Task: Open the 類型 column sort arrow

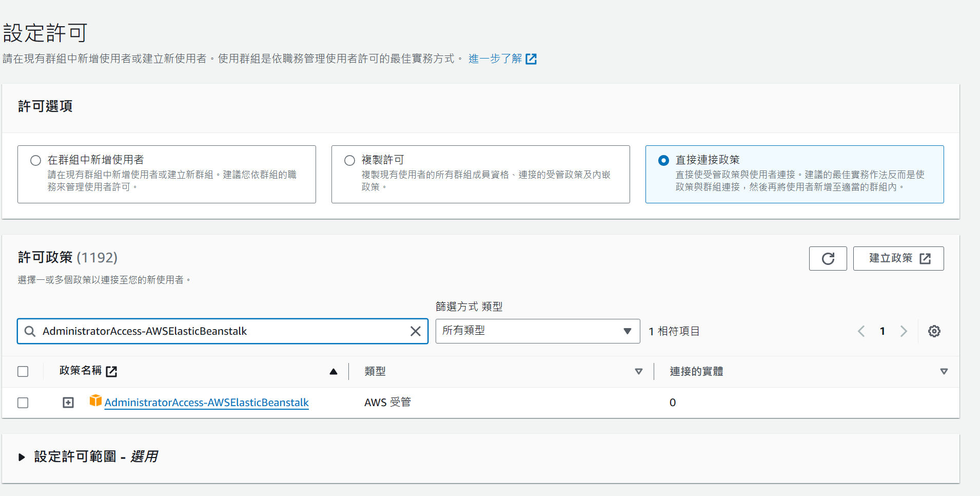Action: (638, 371)
